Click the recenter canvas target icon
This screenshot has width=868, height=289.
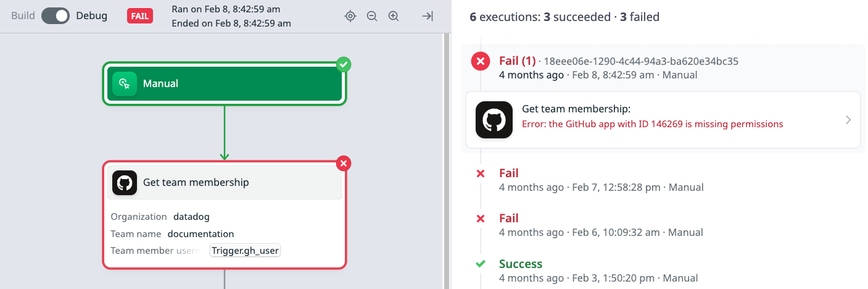(x=350, y=16)
